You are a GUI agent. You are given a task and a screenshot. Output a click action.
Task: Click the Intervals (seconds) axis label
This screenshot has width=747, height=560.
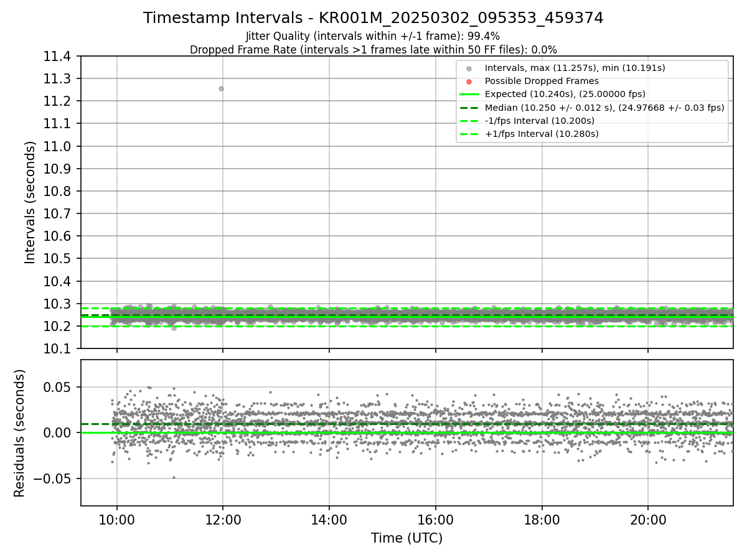pos(31,202)
